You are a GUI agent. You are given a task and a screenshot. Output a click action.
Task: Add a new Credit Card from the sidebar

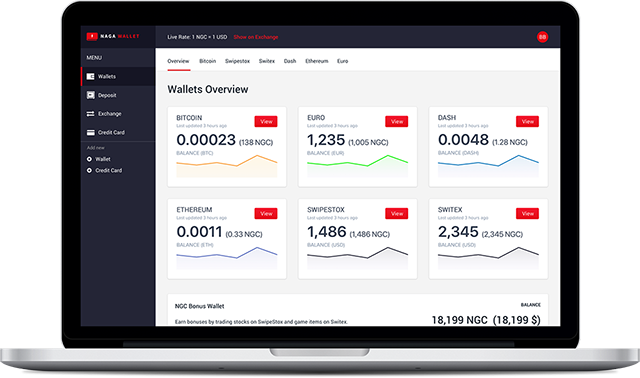point(104,171)
